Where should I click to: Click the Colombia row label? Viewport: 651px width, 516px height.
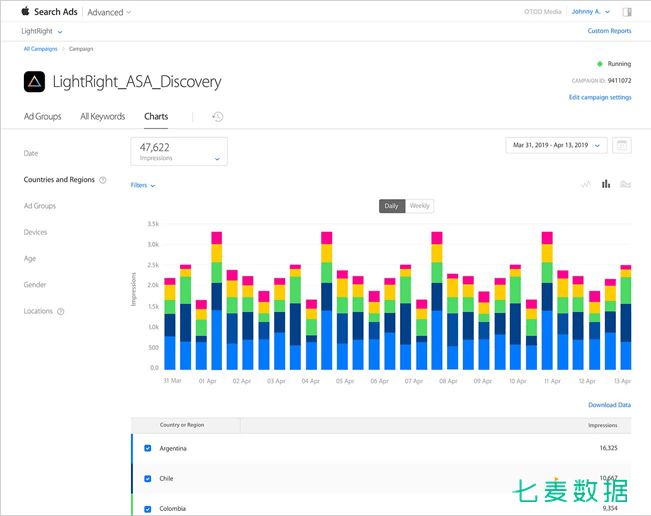172,509
